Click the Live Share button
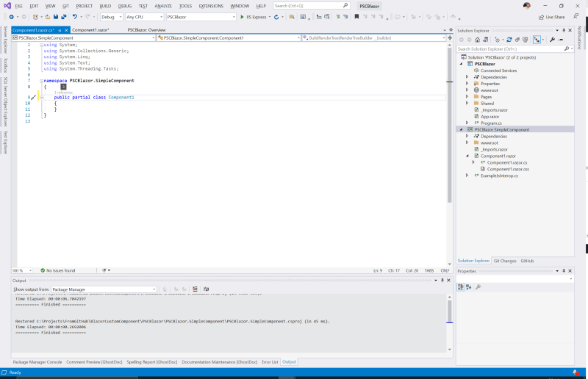 pyautogui.click(x=552, y=17)
